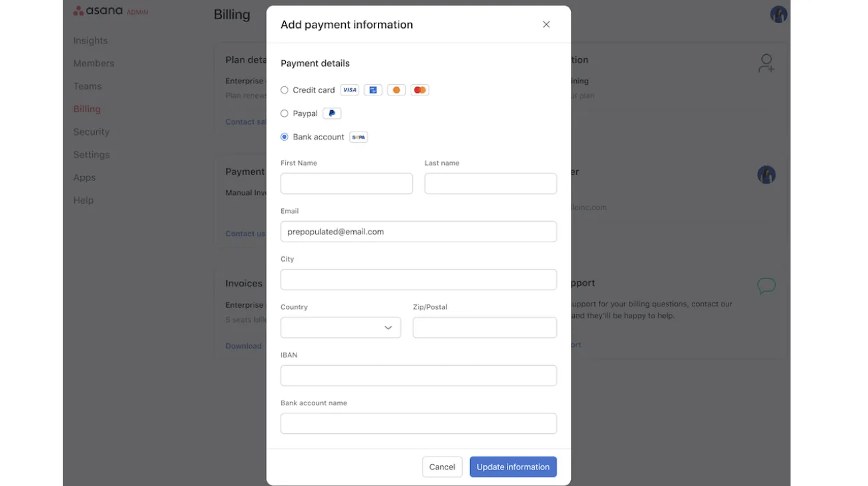Click the SEPA bank icon
Viewport: 868px width, 486px height.
tap(359, 137)
